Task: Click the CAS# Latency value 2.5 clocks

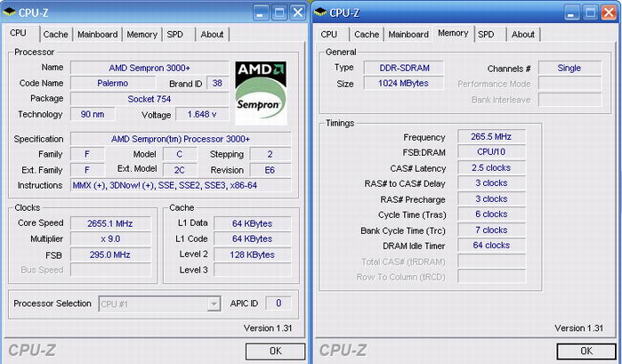Action: [491, 168]
